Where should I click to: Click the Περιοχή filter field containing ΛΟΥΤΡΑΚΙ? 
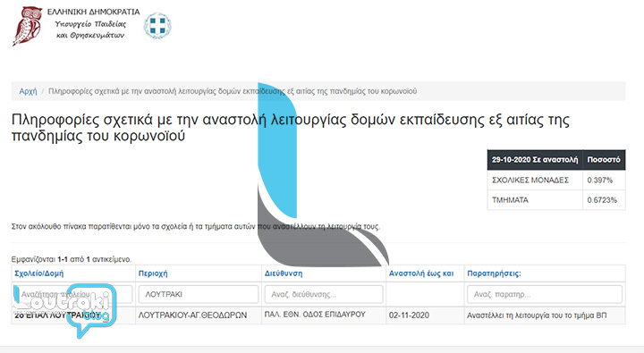(199, 294)
